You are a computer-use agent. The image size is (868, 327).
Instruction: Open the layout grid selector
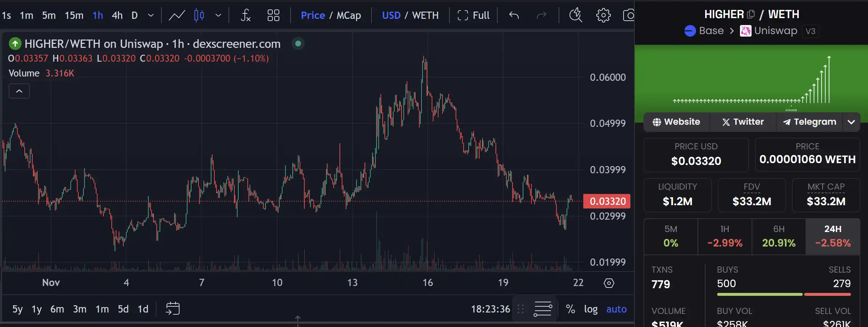(x=273, y=15)
